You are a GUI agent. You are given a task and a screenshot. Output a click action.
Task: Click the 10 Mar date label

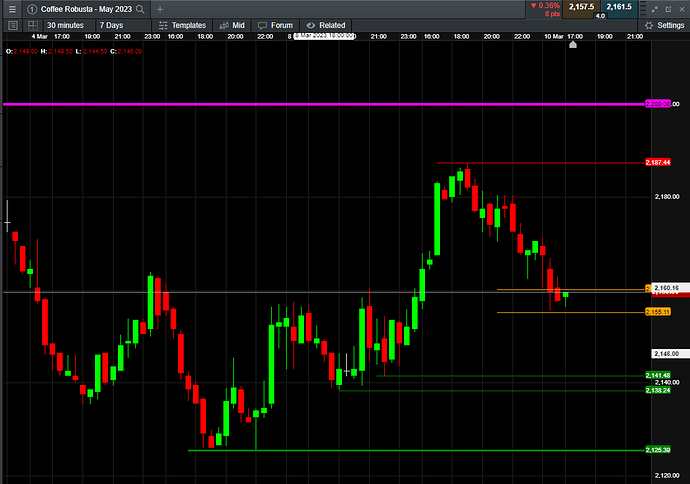pos(554,37)
